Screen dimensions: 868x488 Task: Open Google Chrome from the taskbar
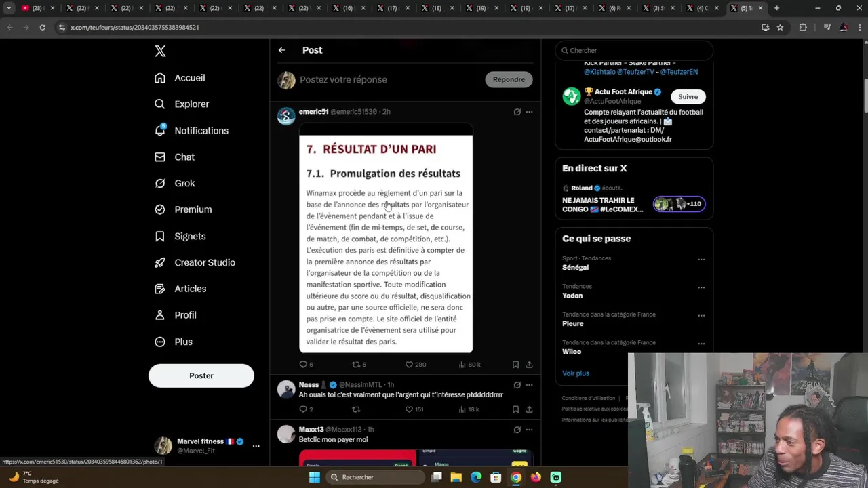click(x=516, y=477)
